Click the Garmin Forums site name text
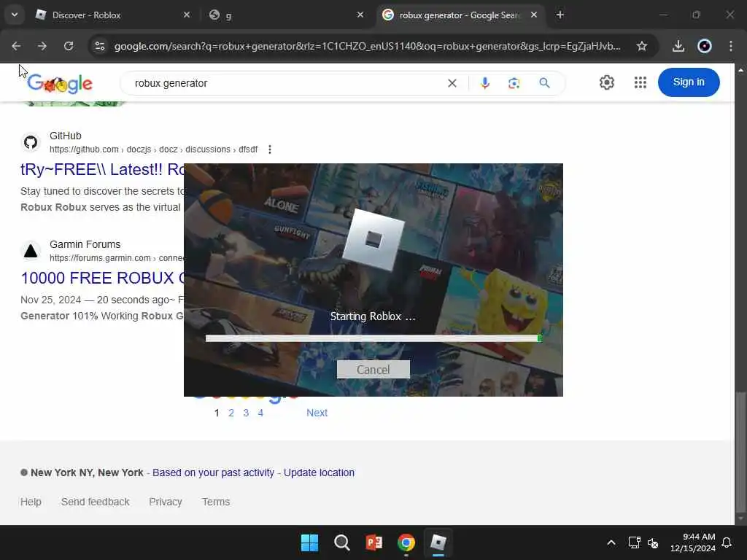 [85, 244]
